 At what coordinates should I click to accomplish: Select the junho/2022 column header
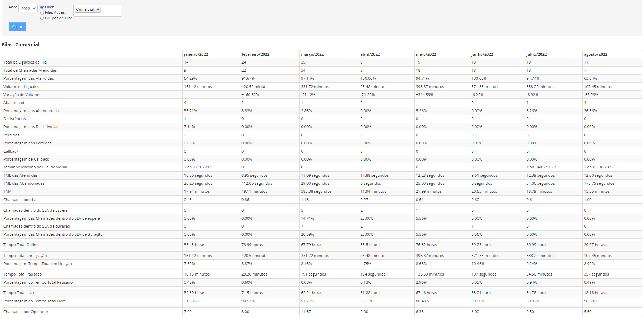482,54
